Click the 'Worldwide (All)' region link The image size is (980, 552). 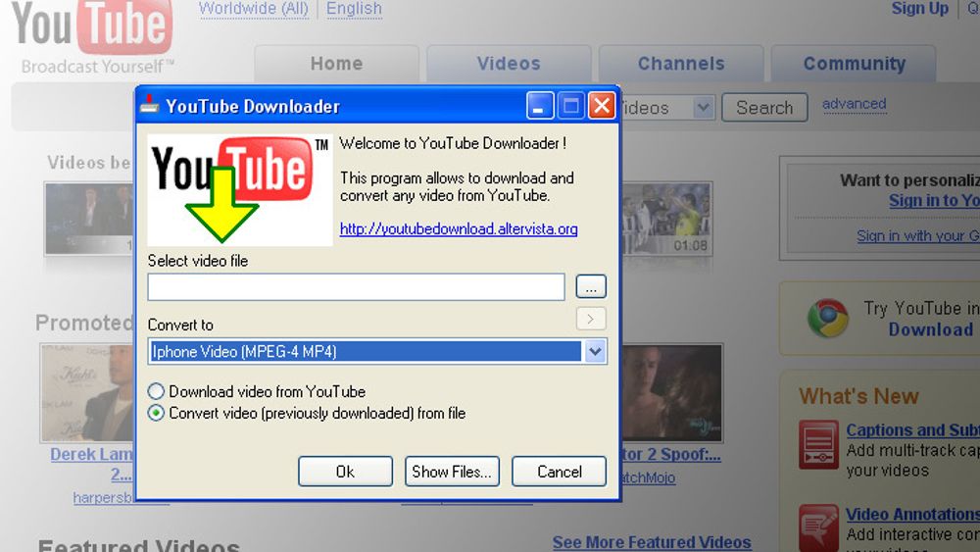coord(254,9)
